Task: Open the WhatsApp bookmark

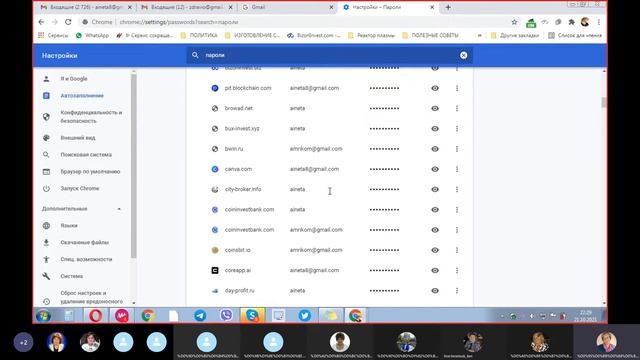Action: click(92, 36)
